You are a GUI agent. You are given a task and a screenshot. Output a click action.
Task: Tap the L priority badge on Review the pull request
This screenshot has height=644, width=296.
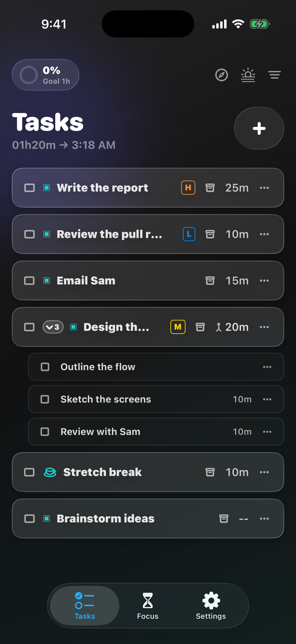(189, 234)
